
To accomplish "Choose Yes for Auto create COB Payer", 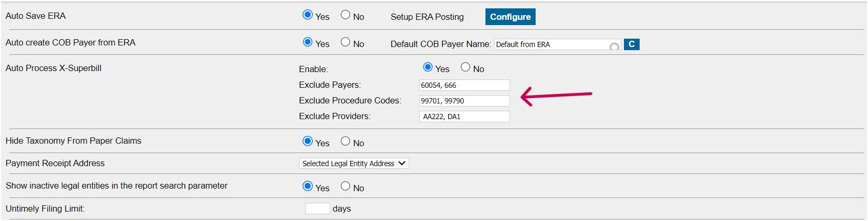I will coord(307,42).
